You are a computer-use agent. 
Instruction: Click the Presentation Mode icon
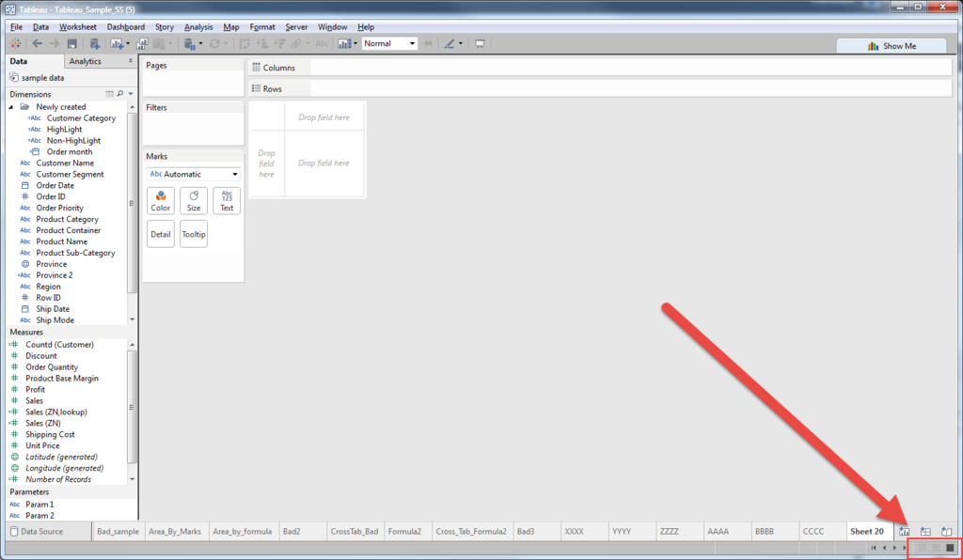pyautogui.click(x=480, y=43)
